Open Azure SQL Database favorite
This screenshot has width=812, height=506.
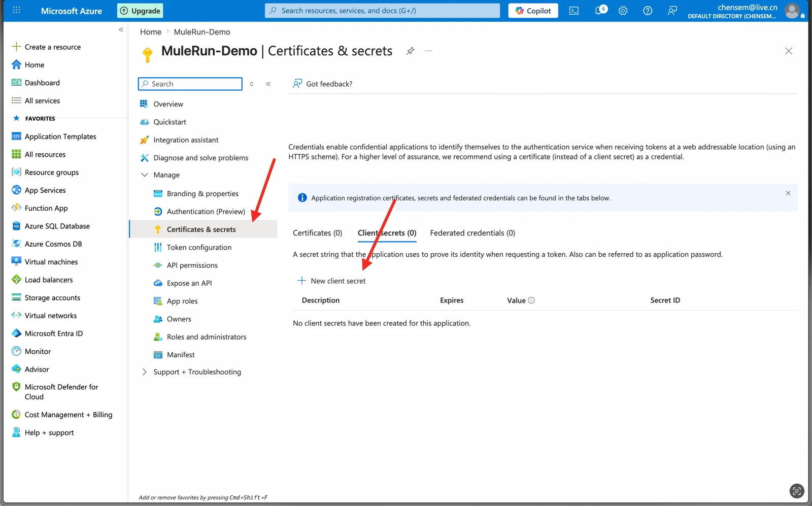[57, 226]
